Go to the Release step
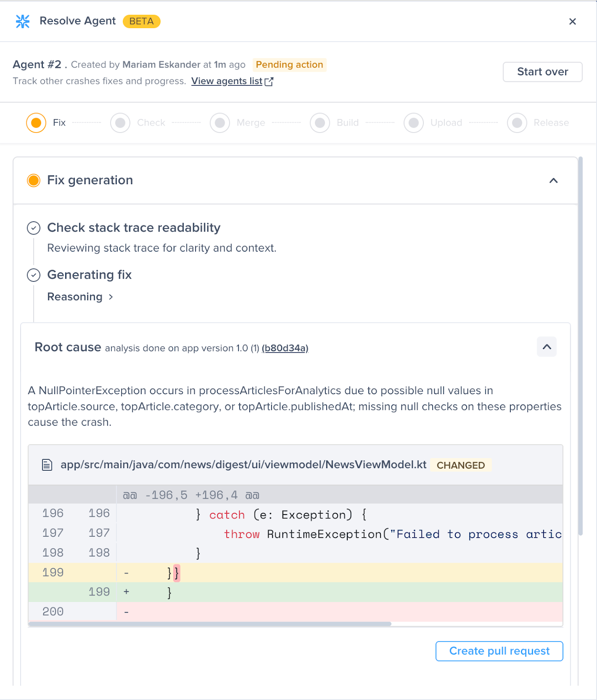Screen dimensions: 597x700 [x=517, y=123]
